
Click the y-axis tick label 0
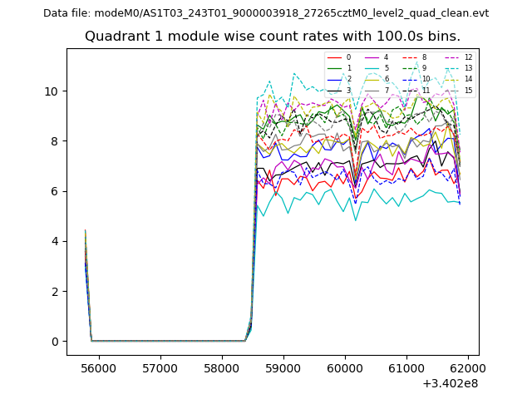tap(54, 341)
